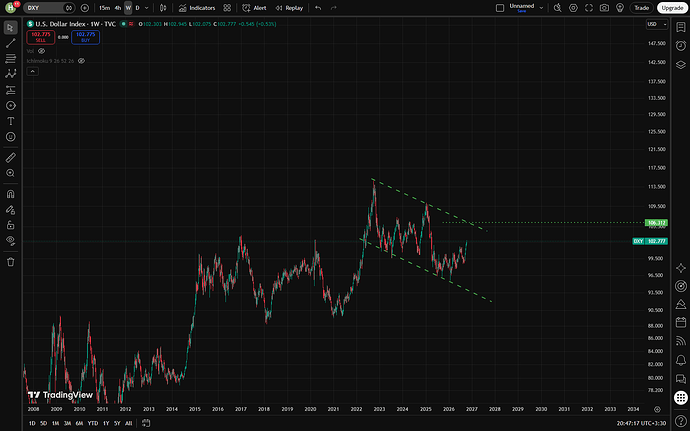Open the indicator templates grid icon
690x431 pixels.
pyautogui.click(x=227, y=8)
